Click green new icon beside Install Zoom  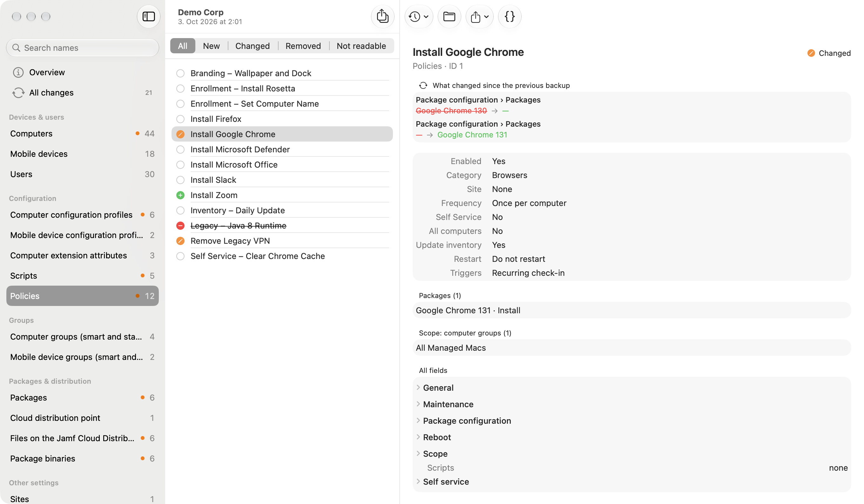point(180,195)
